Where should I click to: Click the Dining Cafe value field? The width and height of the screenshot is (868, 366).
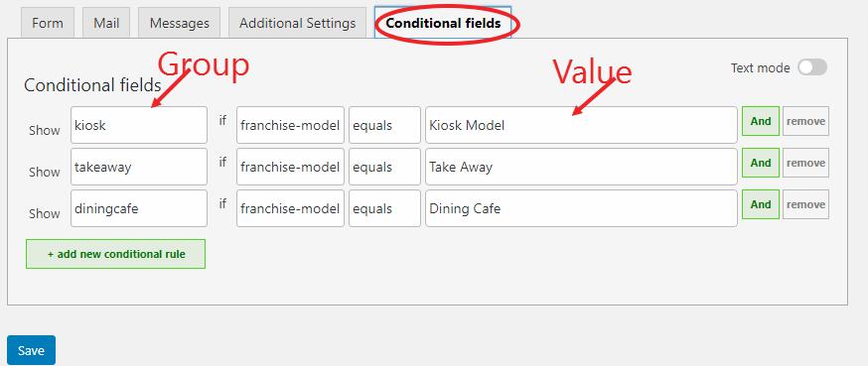581,208
